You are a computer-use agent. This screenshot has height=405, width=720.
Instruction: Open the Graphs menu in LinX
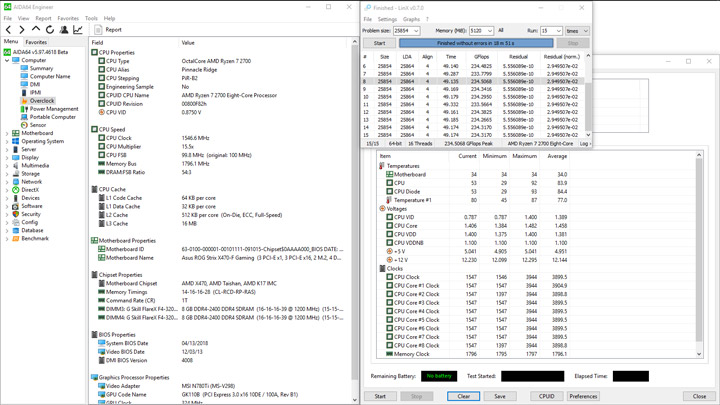411,19
